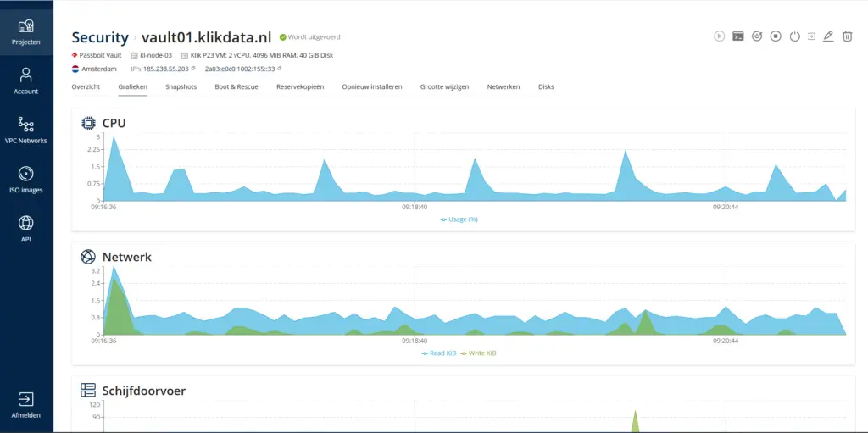The height and width of the screenshot is (433, 868).
Task: Switch to the Snapshots tab
Action: pyautogui.click(x=181, y=86)
